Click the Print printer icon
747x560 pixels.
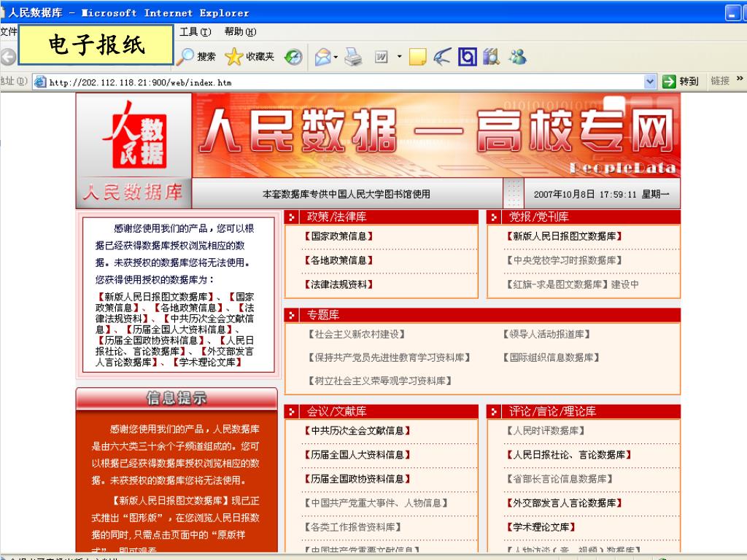(x=354, y=57)
